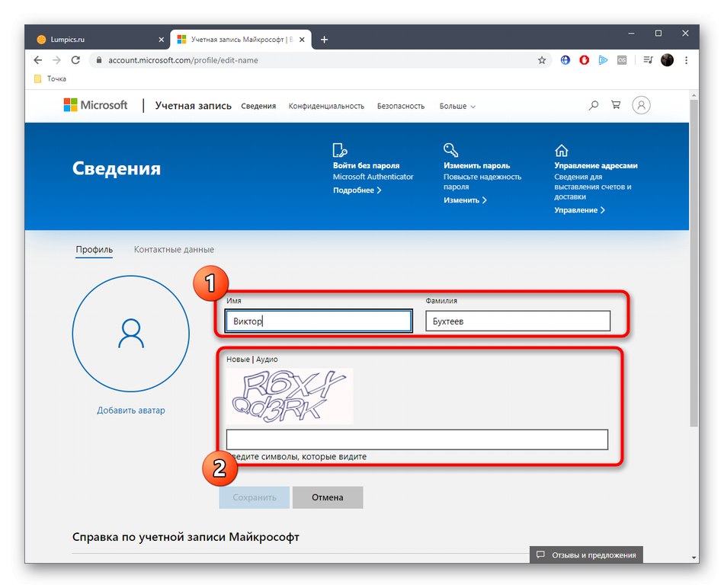The image size is (724, 588).
Task: Click the captcha image
Action: [290, 396]
